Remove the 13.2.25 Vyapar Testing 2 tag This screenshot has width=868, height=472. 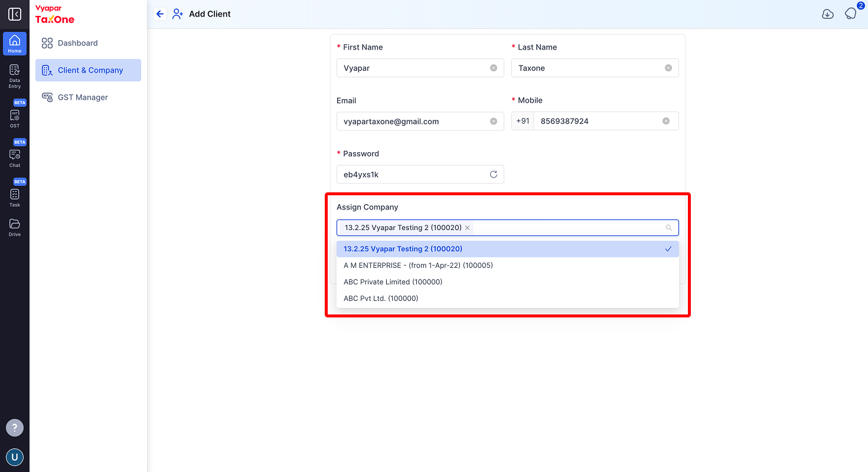tap(467, 228)
